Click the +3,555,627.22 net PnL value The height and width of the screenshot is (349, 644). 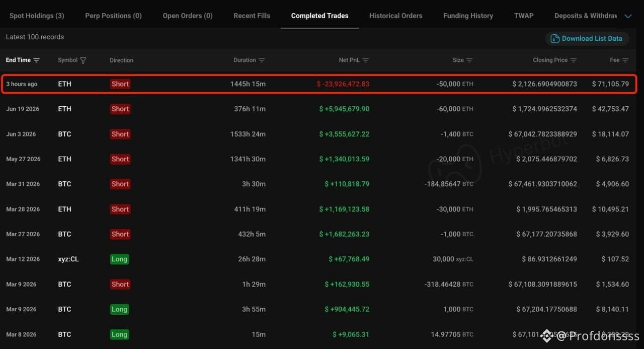coord(344,134)
